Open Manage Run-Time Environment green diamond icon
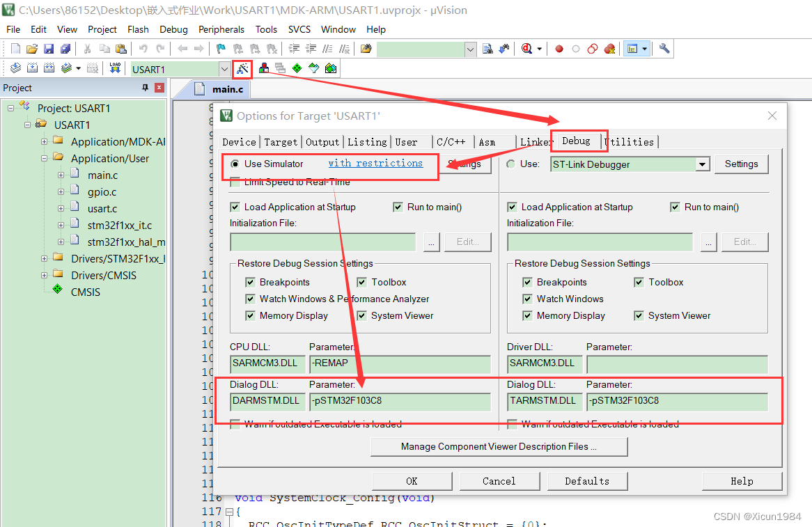 tap(297, 68)
